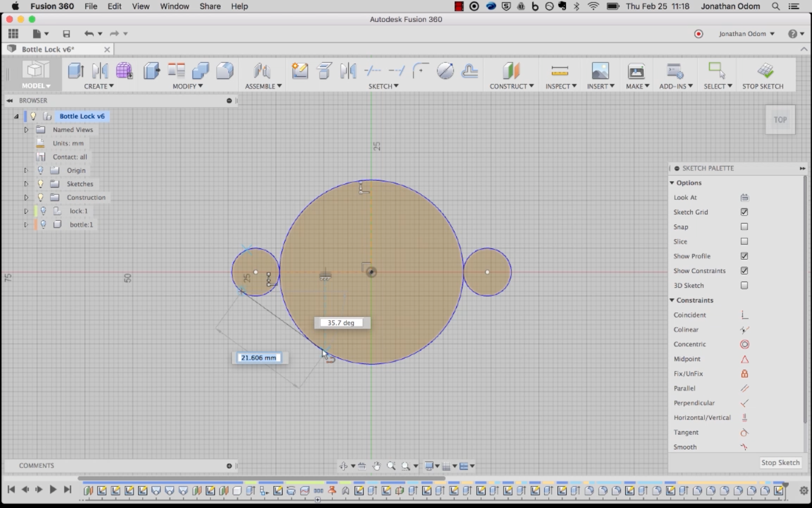Open the Insert image icon
The height and width of the screenshot is (508, 812).
(600, 71)
